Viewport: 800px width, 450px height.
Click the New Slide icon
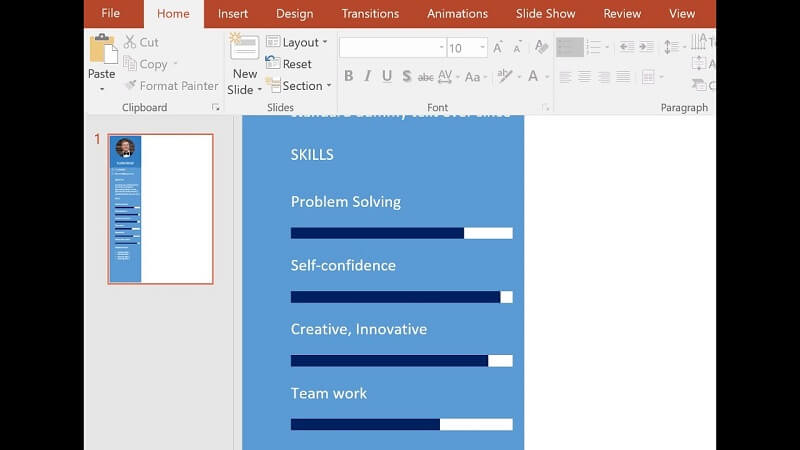click(244, 50)
